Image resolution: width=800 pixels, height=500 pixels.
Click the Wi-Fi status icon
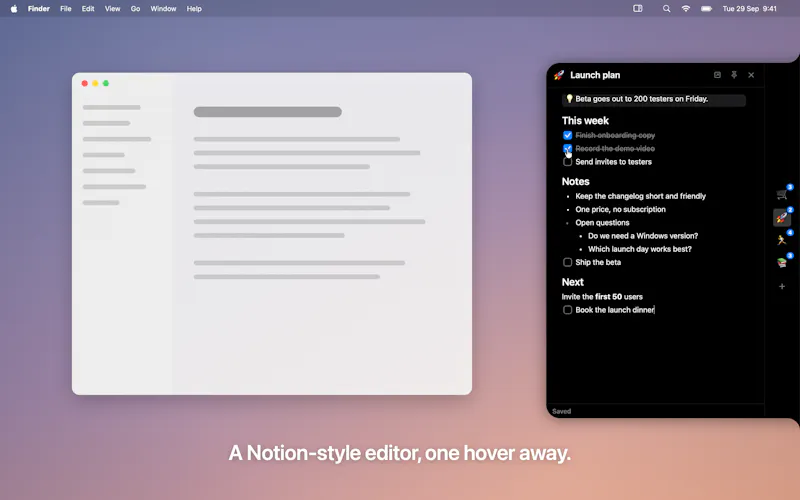[686, 9]
